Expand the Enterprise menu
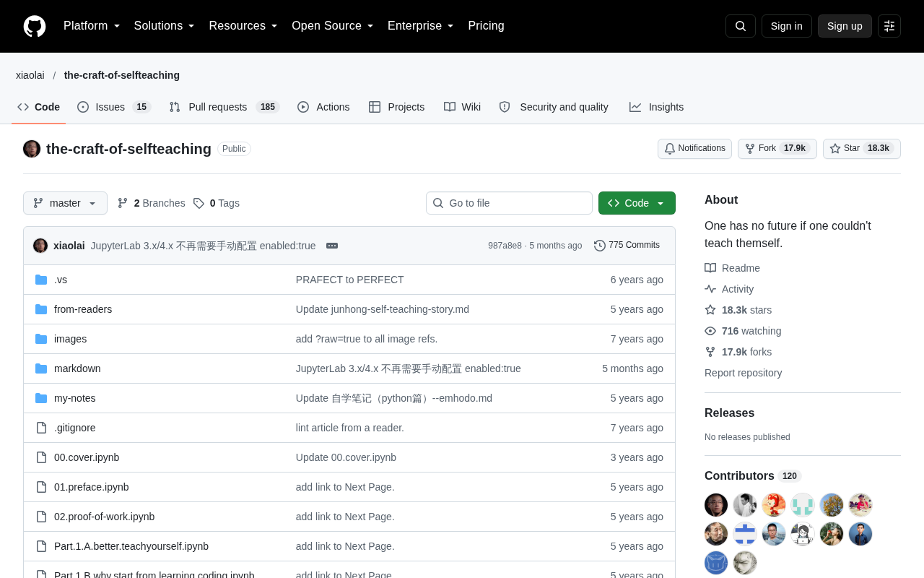The height and width of the screenshot is (578, 924). 421,26
